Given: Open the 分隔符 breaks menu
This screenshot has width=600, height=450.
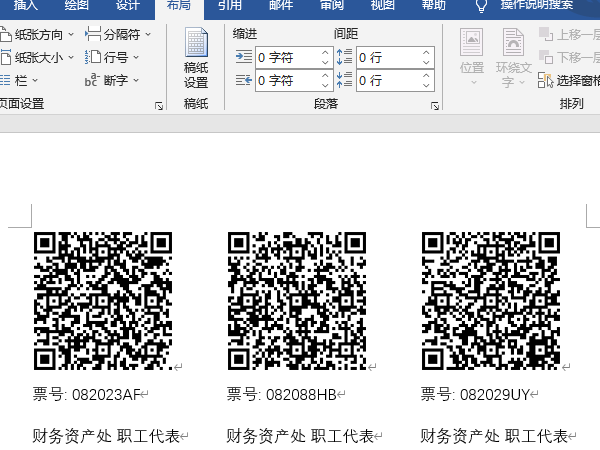Looking at the screenshot, I should pyautogui.click(x=118, y=34).
